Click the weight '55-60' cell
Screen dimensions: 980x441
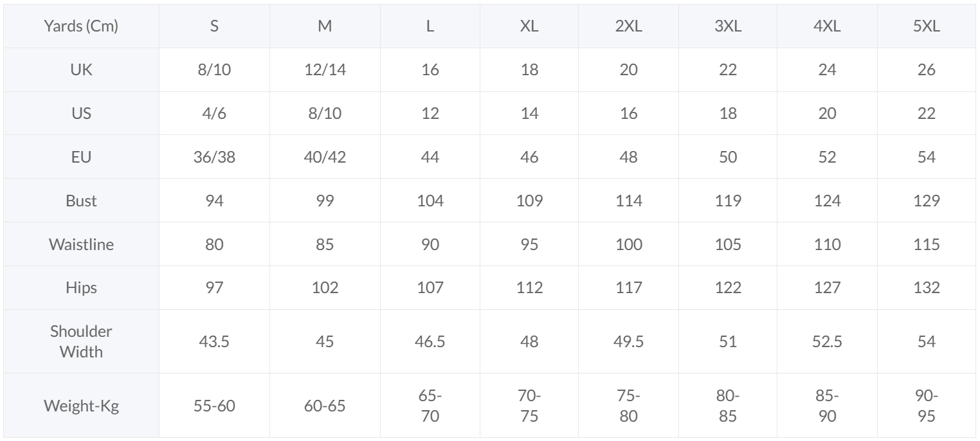tap(214, 406)
